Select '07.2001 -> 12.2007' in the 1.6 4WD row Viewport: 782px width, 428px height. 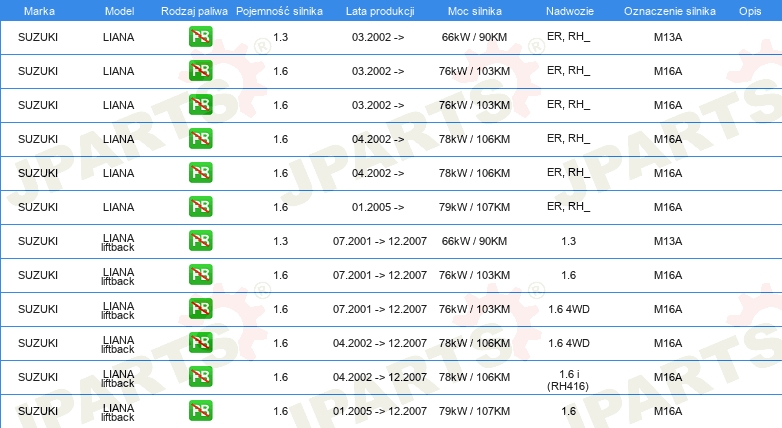pos(380,309)
